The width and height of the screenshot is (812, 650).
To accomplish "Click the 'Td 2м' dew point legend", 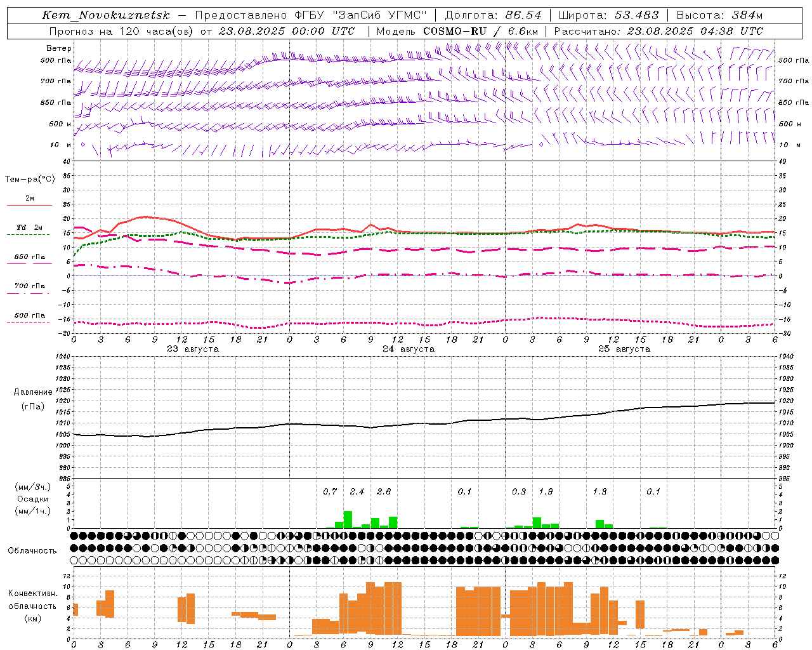I will coord(30,227).
